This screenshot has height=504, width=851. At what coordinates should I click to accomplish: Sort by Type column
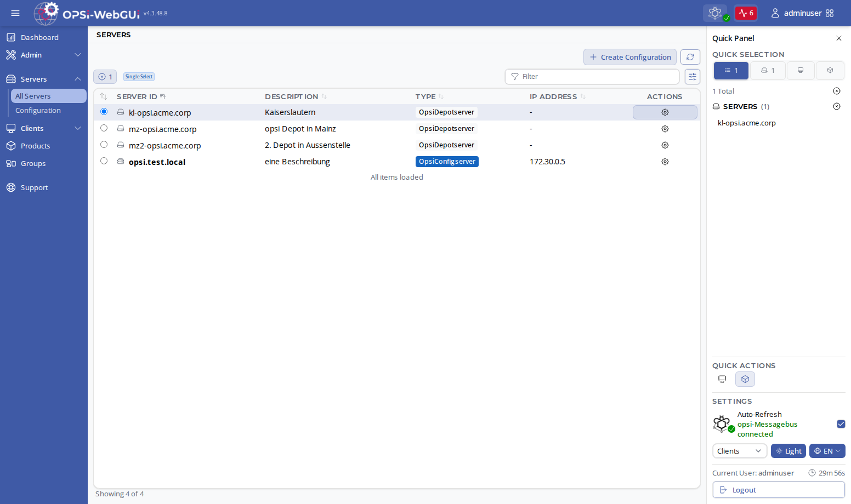tap(429, 96)
